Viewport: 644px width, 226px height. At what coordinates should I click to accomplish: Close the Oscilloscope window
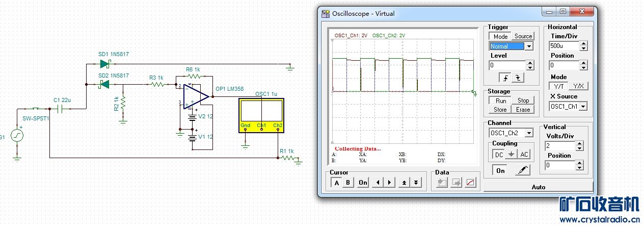tap(581, 11)
